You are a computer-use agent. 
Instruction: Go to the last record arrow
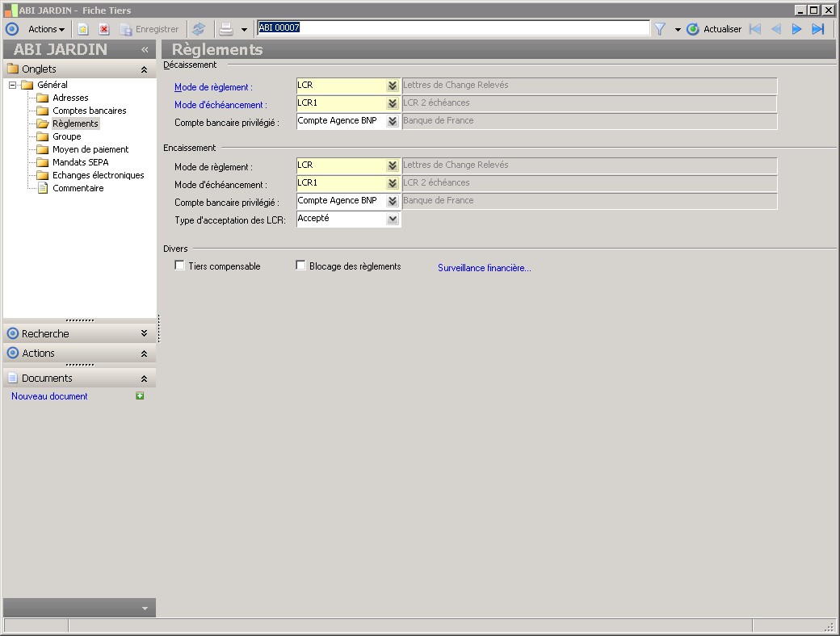(x=818, y=29)
